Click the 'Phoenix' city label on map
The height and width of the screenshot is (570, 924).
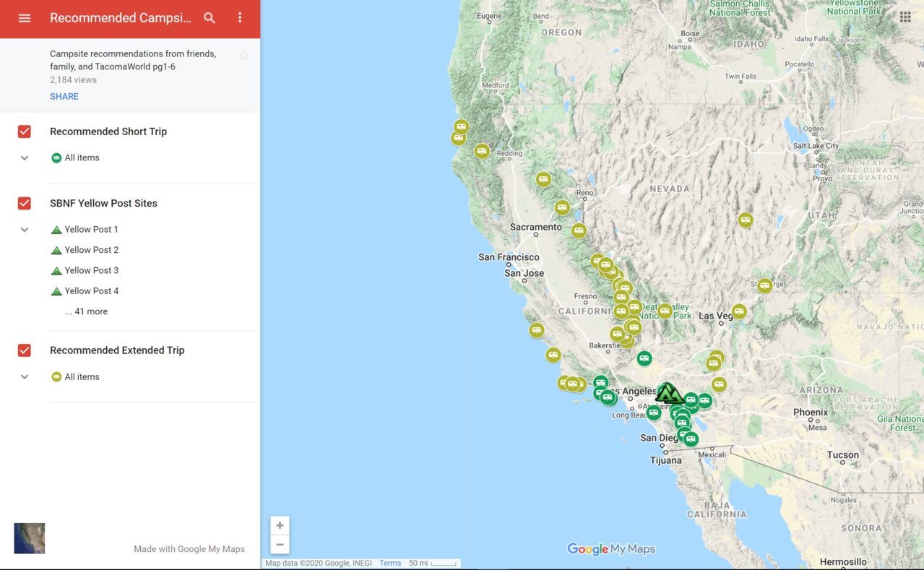[811, 413]
